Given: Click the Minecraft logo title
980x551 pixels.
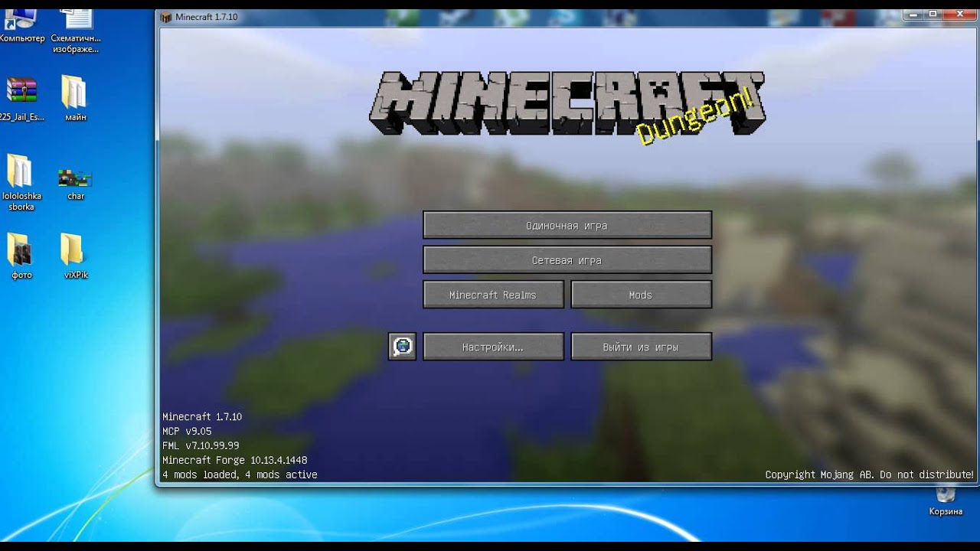Looking at the screenshot, I should click(567, 103).
